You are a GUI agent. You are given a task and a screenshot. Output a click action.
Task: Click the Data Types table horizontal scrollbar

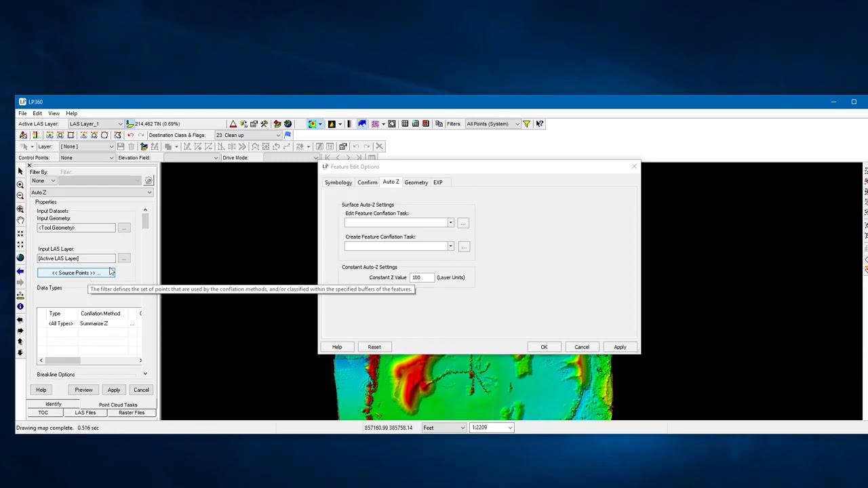tap(90, 361)
